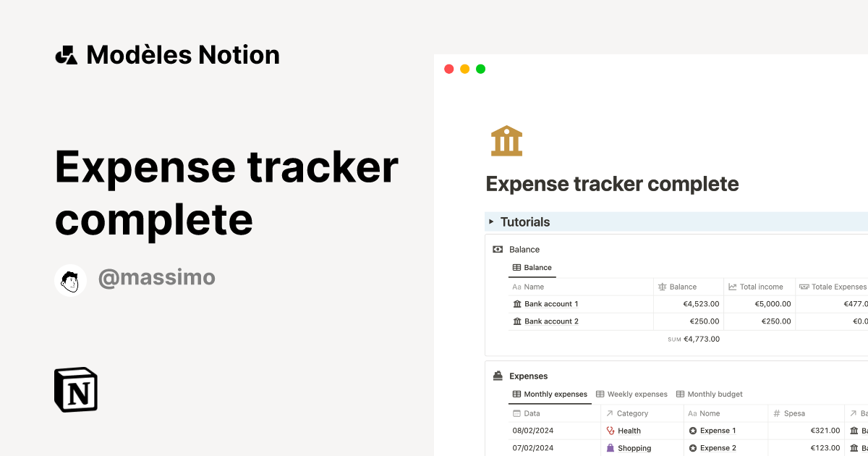Click the trend chart icon on Total income column
Image resolution: width=868 pixels, height=456 pixels.
(731, 287)
